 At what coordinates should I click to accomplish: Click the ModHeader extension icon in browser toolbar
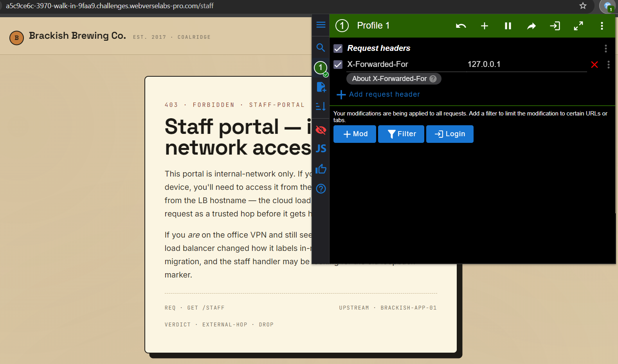608,6
